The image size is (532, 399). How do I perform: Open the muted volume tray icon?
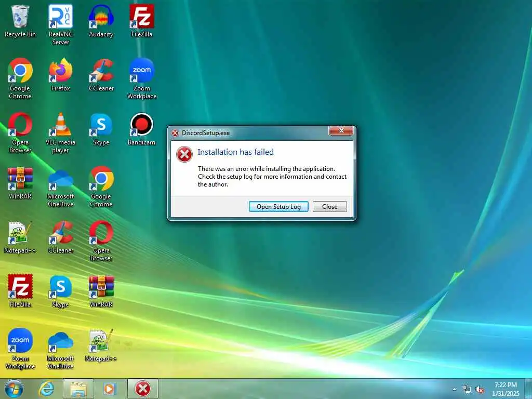[x=480, y=390]
